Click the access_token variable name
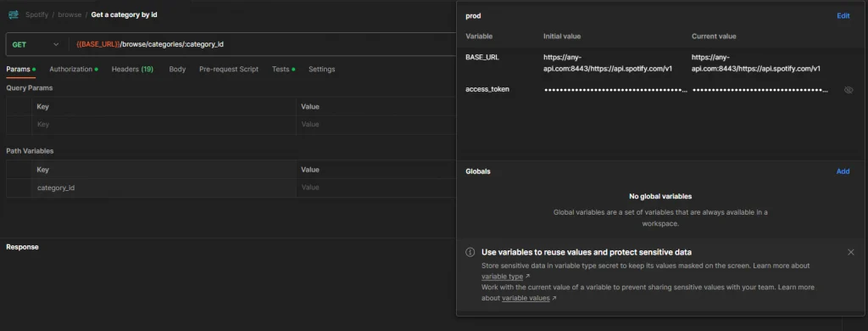868x331 pixels. pyautogui.click(x=487, y=89)
